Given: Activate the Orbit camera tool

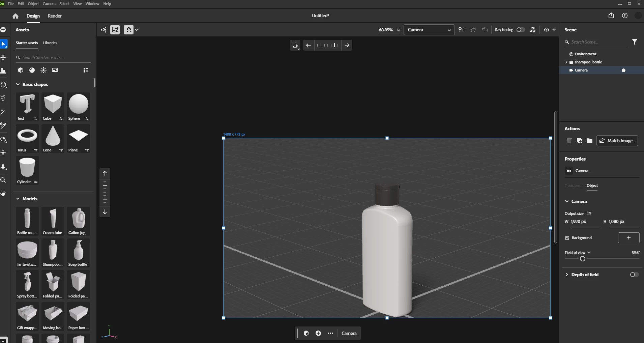Looking at the screenshot, I should coord(3,140).
